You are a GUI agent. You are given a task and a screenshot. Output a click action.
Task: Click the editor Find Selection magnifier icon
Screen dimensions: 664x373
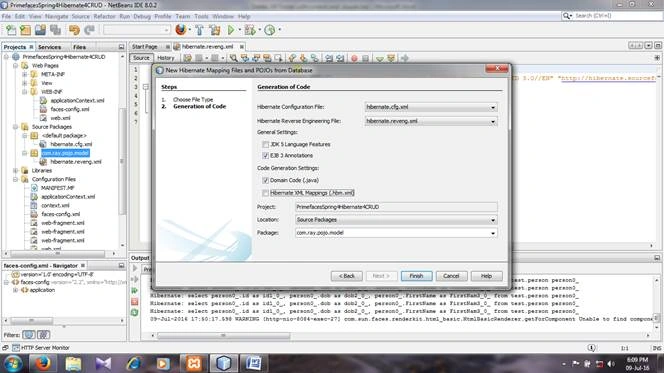233,58
